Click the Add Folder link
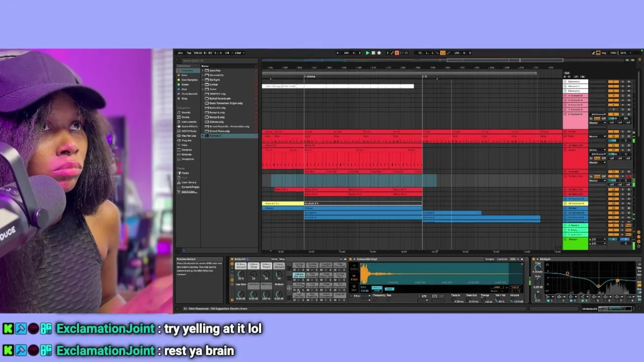The height and width of the screenshot is (362, 644). tap(189, 192)
